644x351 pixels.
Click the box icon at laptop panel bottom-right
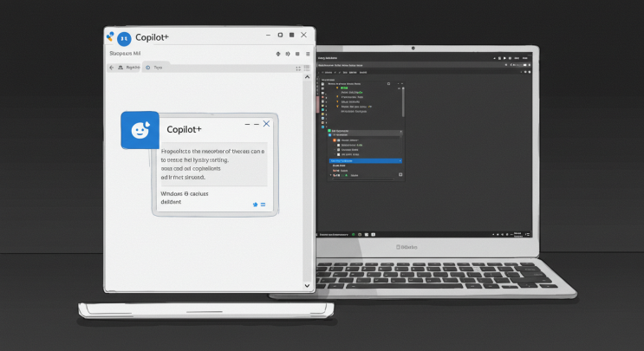[400, 174]
